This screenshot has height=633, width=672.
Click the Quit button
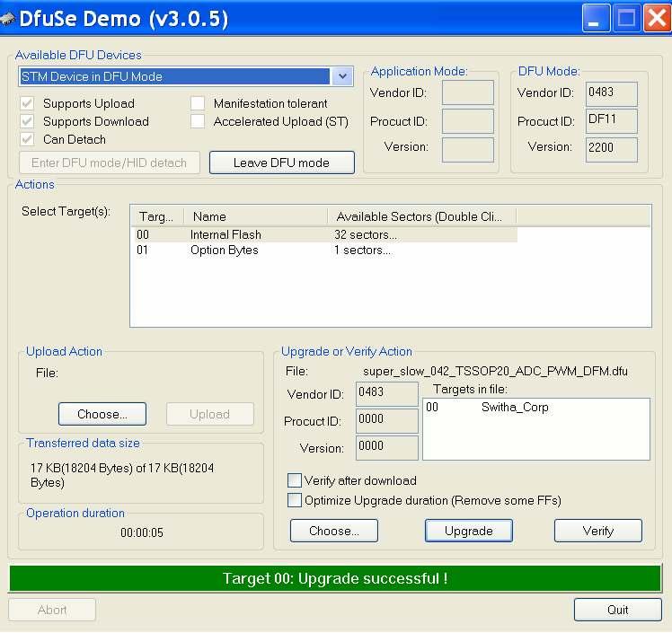tap(618, 610)
